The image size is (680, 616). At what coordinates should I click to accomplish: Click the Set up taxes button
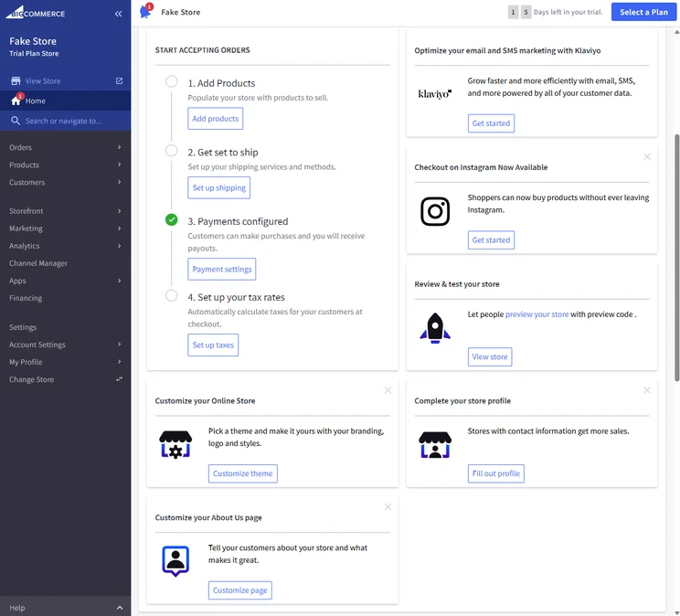(213, 345)
